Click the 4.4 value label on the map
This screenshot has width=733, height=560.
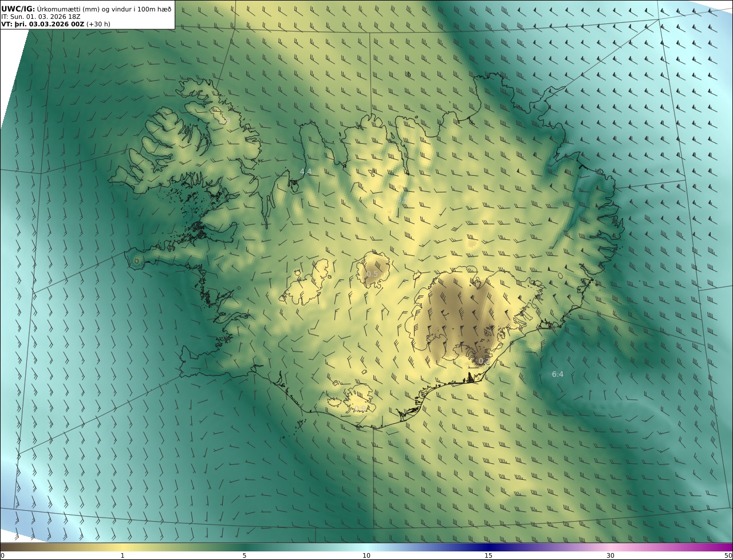pyautogui.click(x=306, y=172)
